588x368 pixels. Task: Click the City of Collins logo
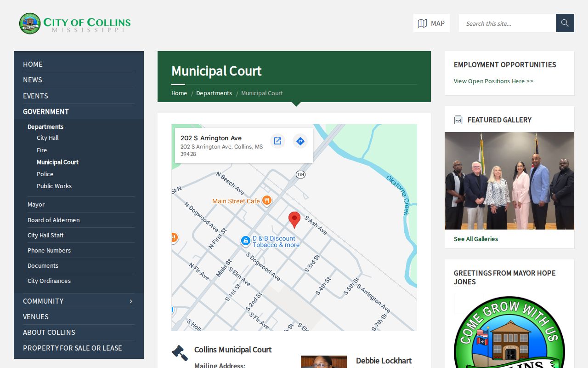coord(75,23)
